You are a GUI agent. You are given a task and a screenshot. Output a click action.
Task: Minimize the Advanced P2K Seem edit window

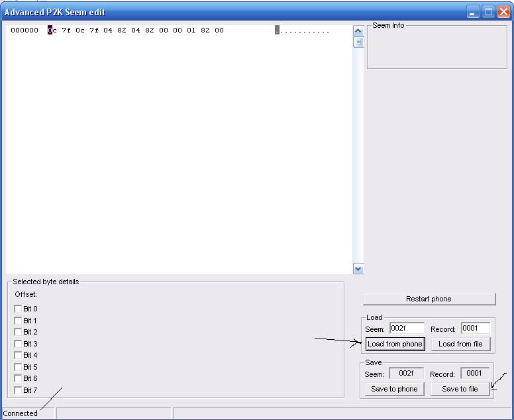point(473,13)
